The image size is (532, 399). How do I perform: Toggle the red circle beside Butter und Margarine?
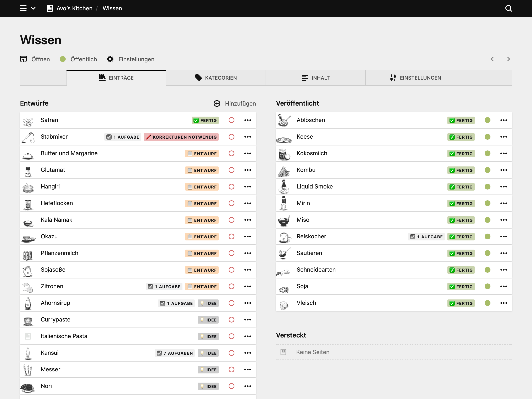coord(231,153)
